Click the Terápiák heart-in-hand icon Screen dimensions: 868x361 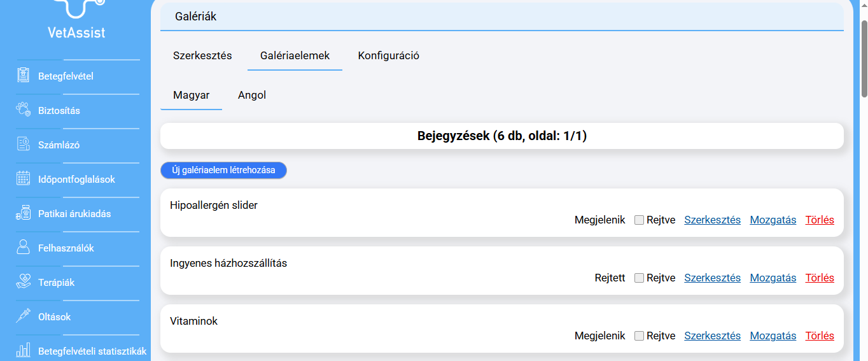(x=24, y=282)
